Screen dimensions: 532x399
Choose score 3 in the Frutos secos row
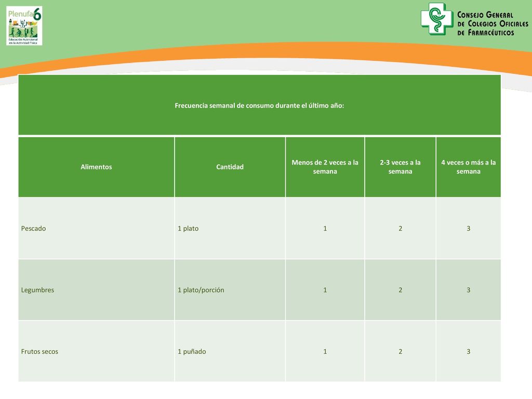click(469, 352)
